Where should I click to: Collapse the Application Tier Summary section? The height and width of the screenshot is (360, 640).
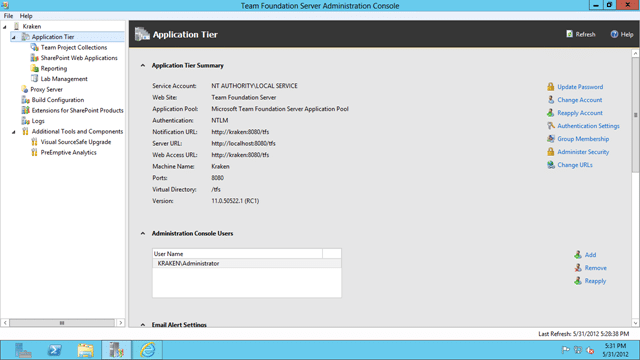coord(142,65)
